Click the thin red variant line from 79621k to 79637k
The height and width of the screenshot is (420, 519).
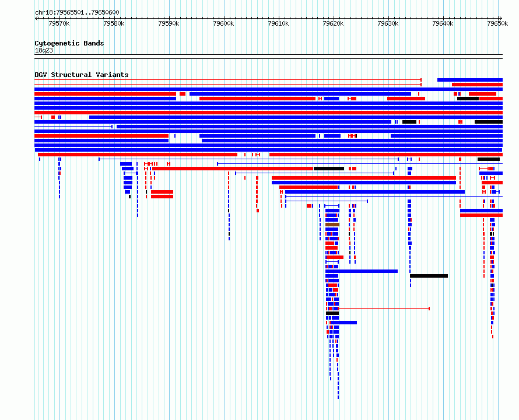pyautogui.click(x=384, y=309)
